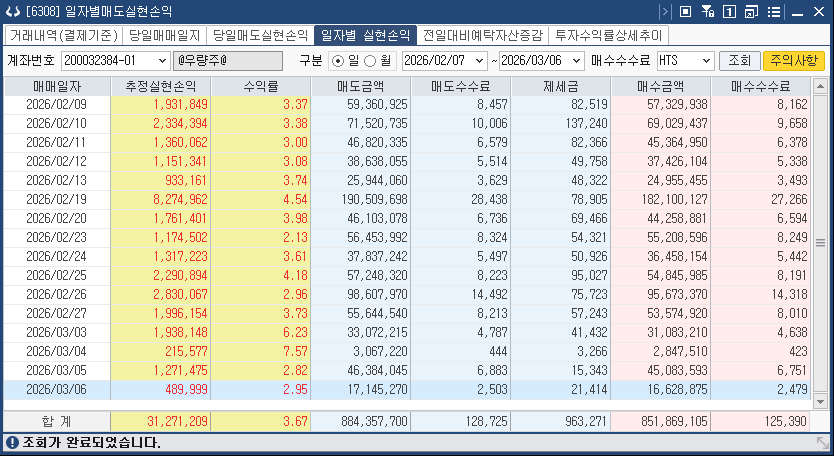Click the square window-pin icon in title bar
This screenshot has height=456, width=834.
(x=685, y=12)
